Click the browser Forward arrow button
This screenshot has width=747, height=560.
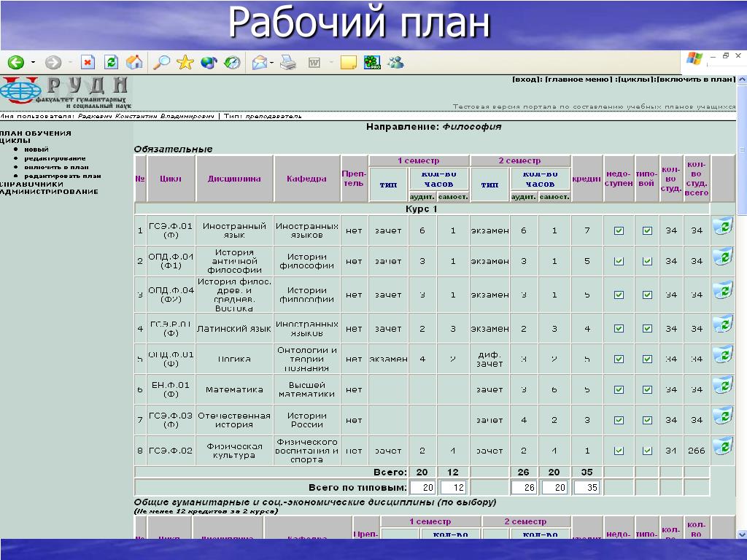pyautogui.click(x=53, y=63)
